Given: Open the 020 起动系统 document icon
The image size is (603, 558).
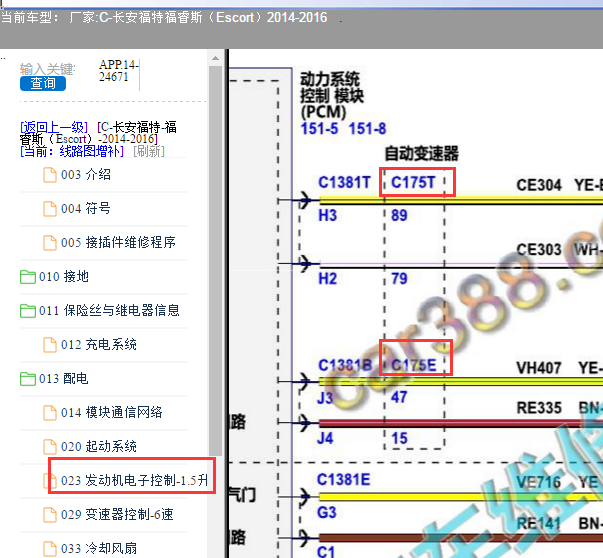Looking at the screenshot, I should point(50,446).
